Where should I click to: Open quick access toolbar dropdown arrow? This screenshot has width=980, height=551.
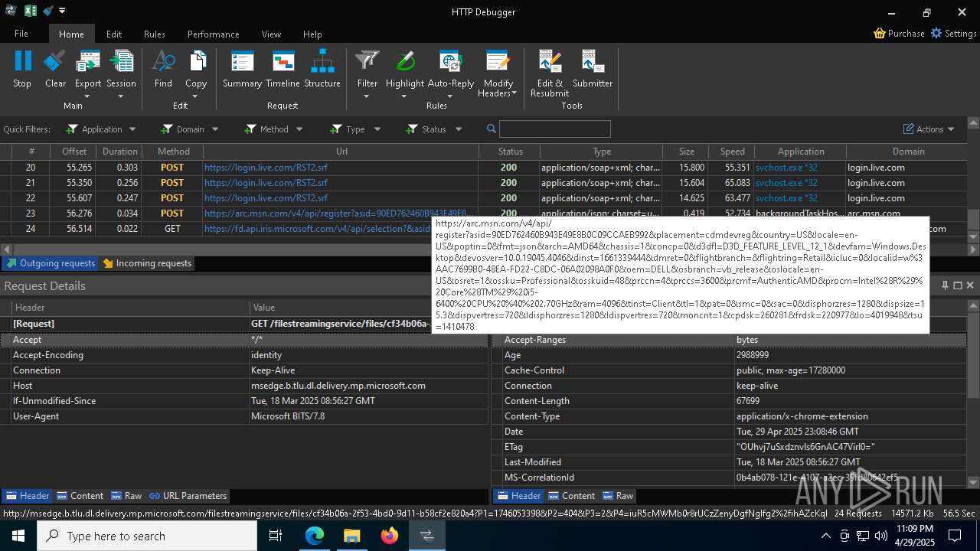(x=62, y=11)
